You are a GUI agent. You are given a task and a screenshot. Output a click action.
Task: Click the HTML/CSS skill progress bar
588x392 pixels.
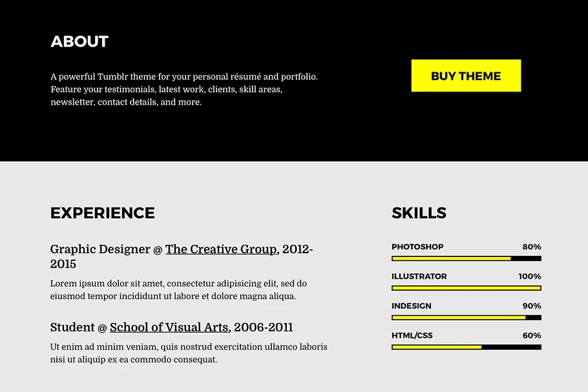pyautogui.click(x=466, y=347)
